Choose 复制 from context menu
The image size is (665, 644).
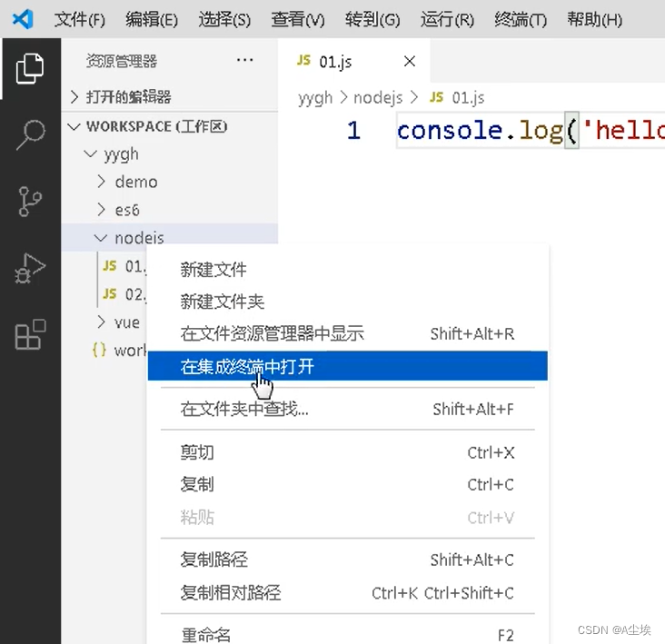pos(348,485)
